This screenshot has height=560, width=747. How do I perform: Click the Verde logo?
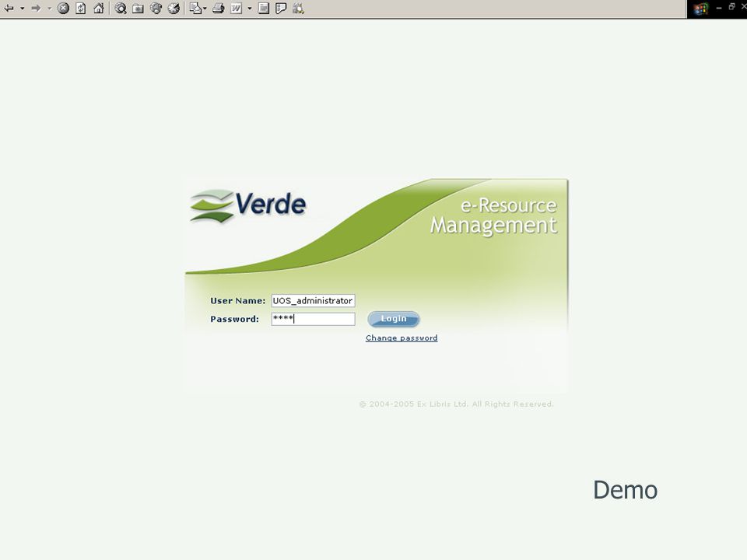point(247,205)
